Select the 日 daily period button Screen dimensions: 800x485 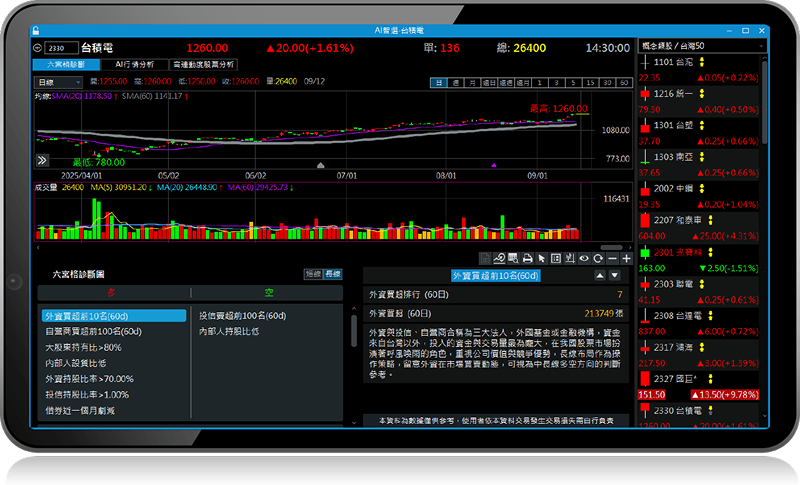[x=439, y=83]
